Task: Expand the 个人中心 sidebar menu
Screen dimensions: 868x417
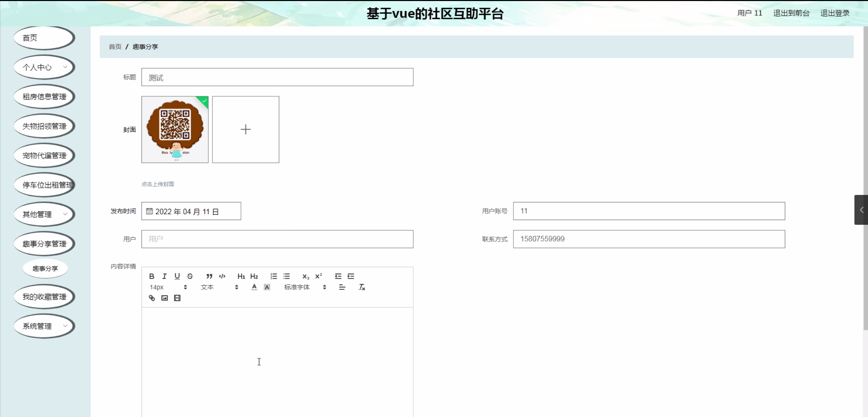Action: (44, 67)
